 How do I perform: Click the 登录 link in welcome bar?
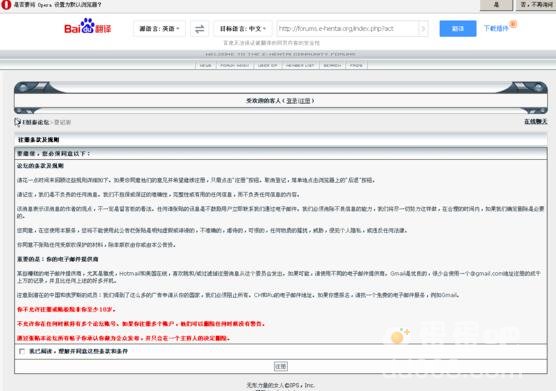(291, 101)
